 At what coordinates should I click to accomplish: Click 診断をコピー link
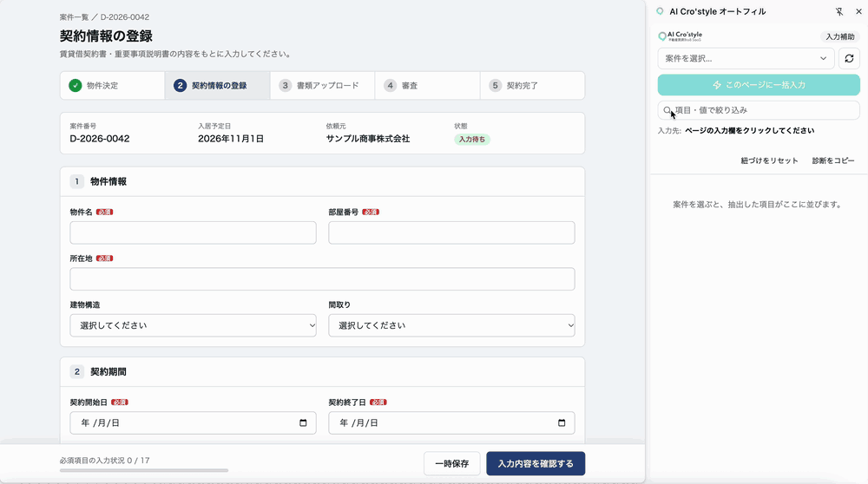coord(833,160)
